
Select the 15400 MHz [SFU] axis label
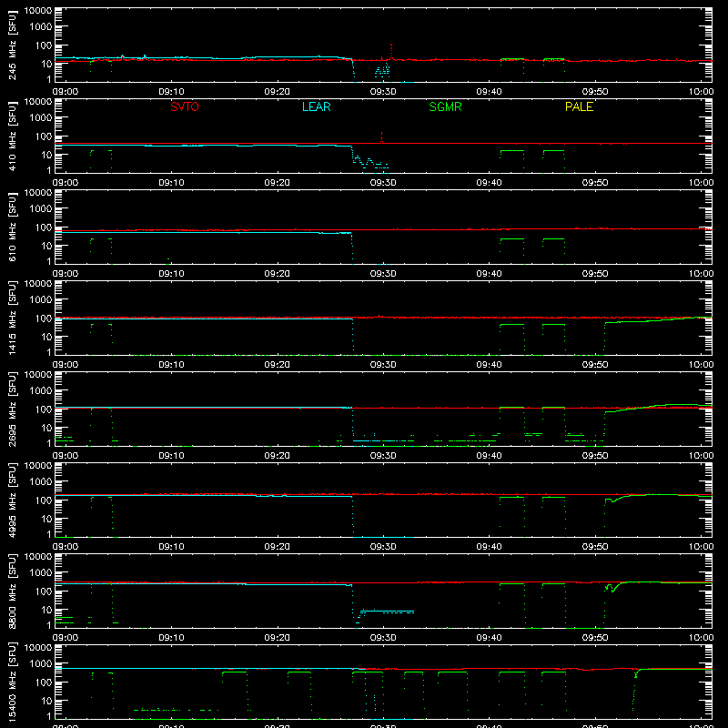(12, 682)
